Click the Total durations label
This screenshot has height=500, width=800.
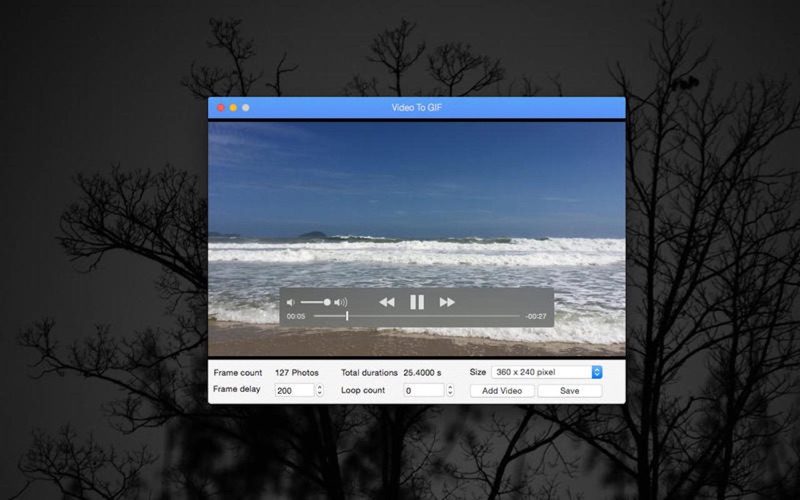click(369, 372)
